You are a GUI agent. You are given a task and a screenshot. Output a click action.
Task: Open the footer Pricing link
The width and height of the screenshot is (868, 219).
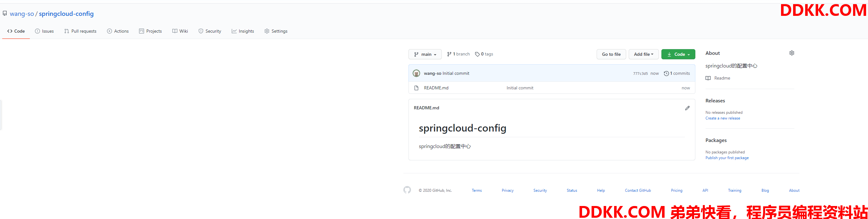point(676,190)
